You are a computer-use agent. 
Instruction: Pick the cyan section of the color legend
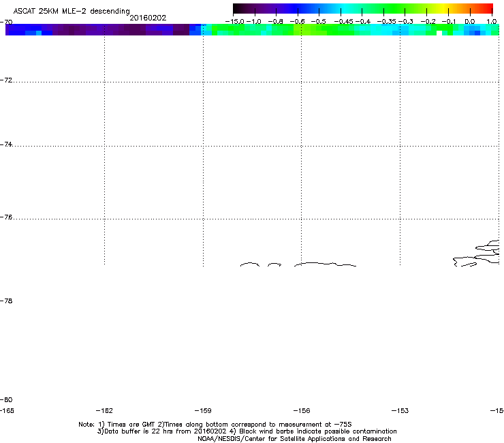click(344, 8)
